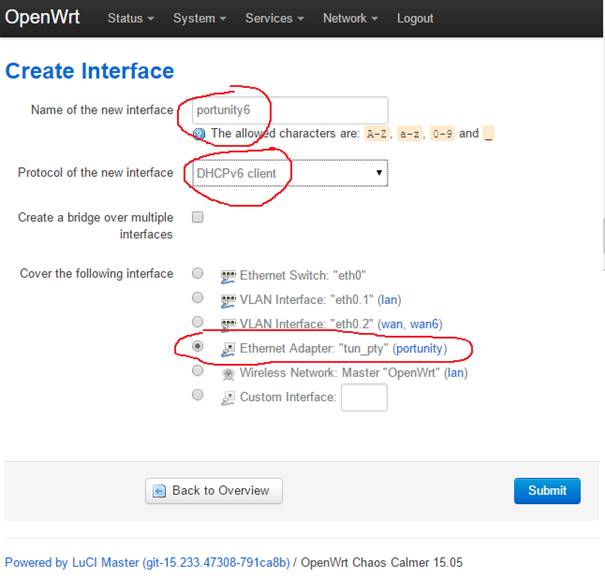
Task: Expand the Network menu
Action: pyautogui.click(x=350, y=18)
